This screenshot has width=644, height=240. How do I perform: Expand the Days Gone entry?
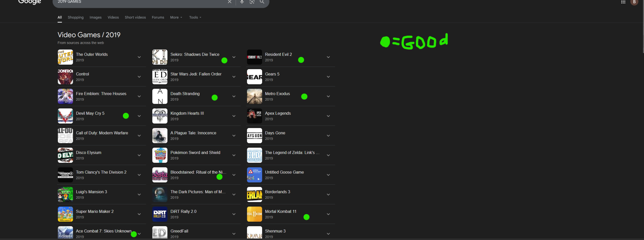[x=328, y=136]
